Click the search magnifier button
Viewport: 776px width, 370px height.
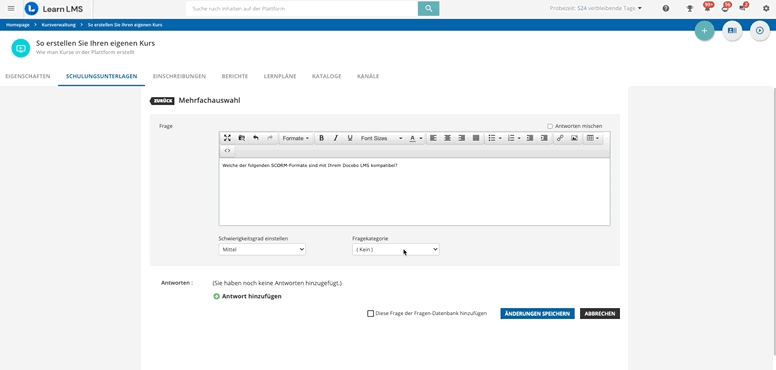429,8
